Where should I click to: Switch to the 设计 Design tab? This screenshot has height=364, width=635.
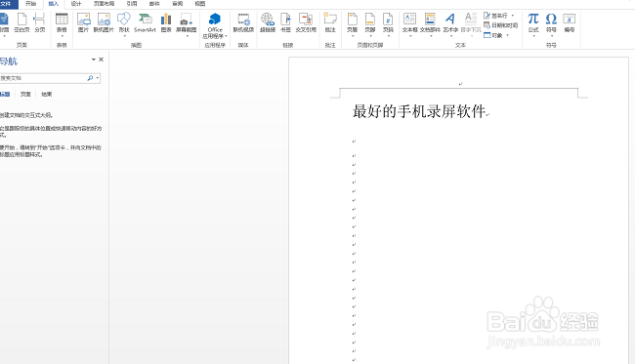76,4
